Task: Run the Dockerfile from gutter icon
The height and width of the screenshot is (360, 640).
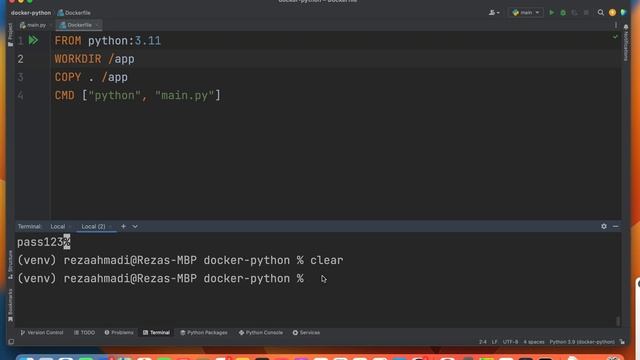Action: [33, 40]
